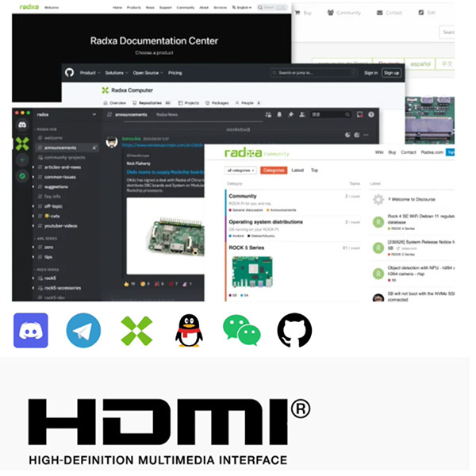Click GitHub 'Sign up' button
The width and height of the screenshot is (476, 476).
click(391, 72)
